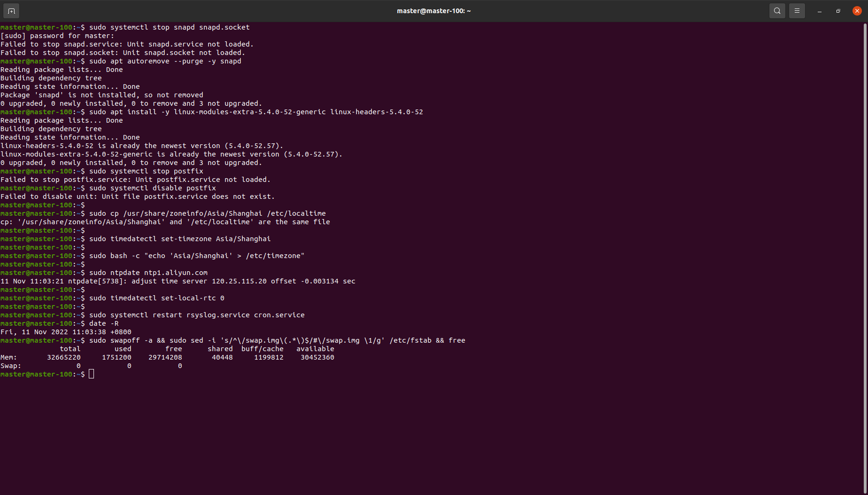The width and height of the screenshot is (868, 495).
Task: Click Mem total value 32665220
Action: [64, 357]
